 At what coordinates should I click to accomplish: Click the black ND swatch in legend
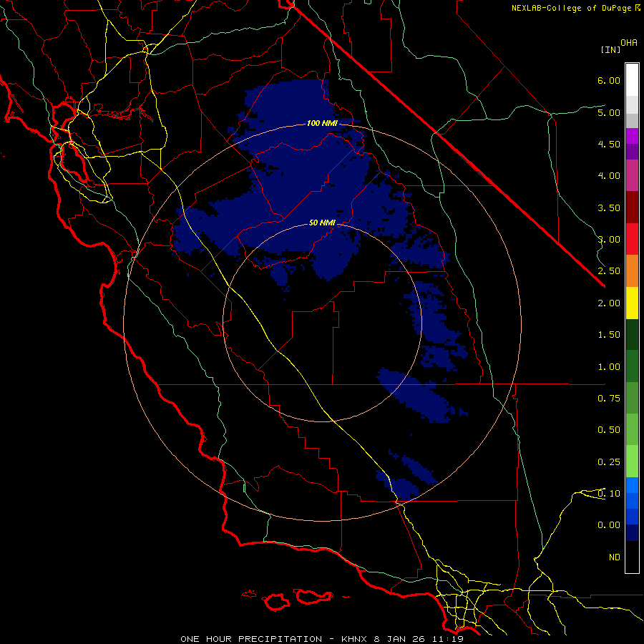pos(632,557)
